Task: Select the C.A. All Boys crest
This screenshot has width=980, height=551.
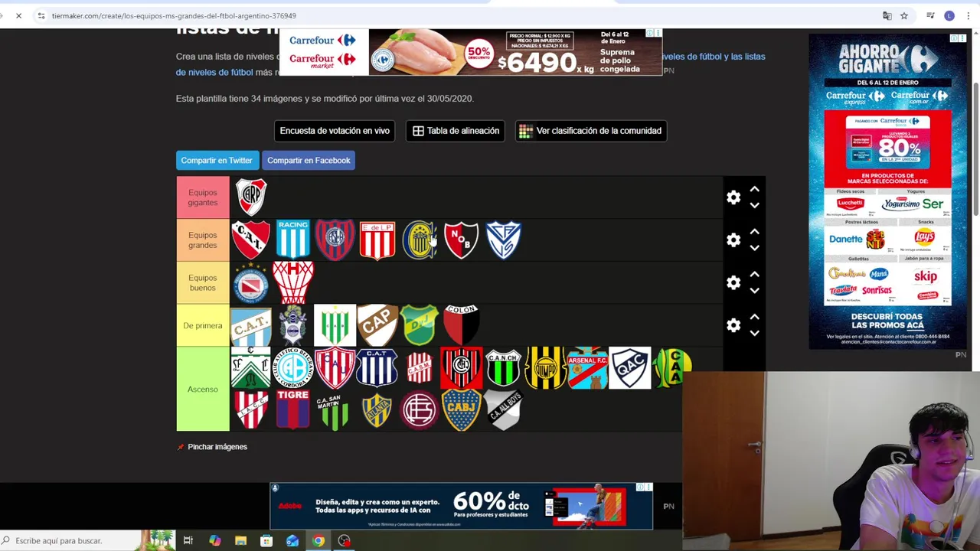Action: coord(503,410)
